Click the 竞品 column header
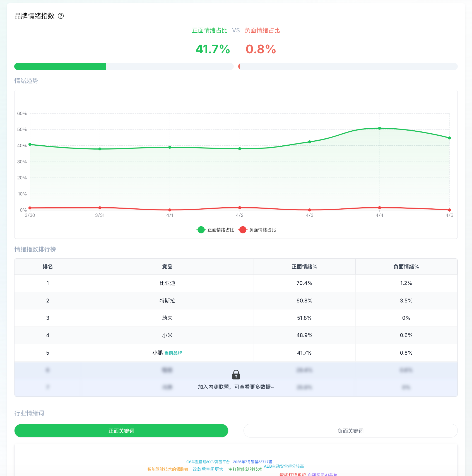The image size is (472, 476). (167, 266)
